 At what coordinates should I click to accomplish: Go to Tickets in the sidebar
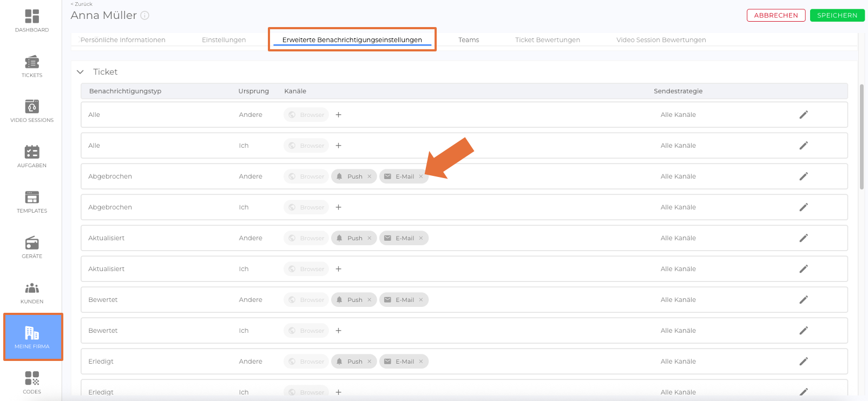32,66
